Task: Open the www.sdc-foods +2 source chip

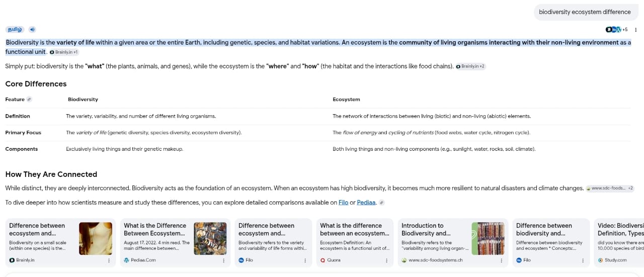Action: click(610, 188)
